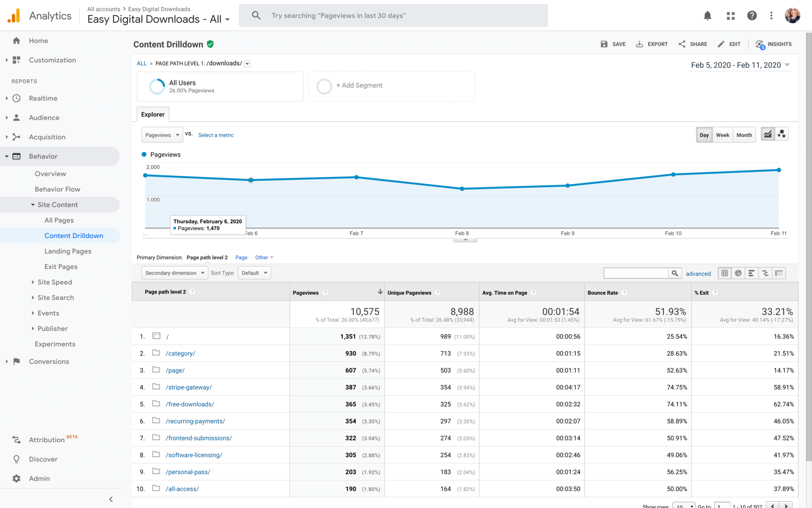Select the line chart type icon
Screen dimensions: 812x508
pos(768,134)
